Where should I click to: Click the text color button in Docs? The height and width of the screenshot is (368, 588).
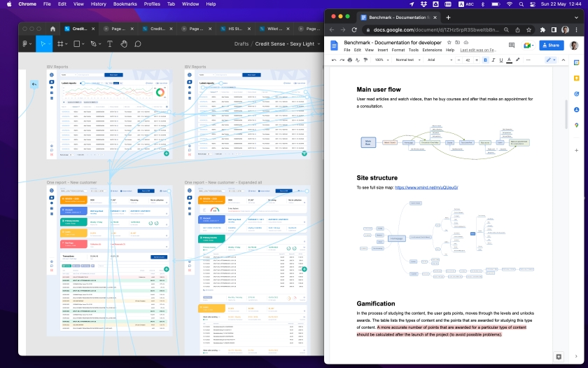pos(510,60)
